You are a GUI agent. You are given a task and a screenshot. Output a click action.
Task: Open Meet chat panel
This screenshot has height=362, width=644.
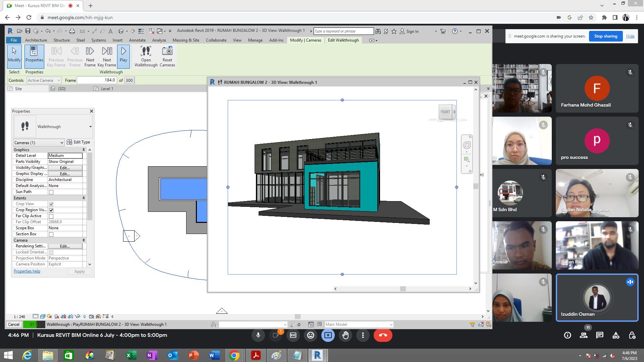click(x=600, y=335)
